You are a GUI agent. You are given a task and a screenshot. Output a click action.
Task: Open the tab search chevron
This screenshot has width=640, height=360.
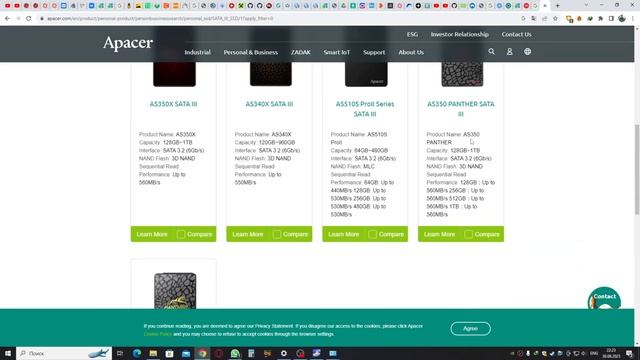(586, 5)
